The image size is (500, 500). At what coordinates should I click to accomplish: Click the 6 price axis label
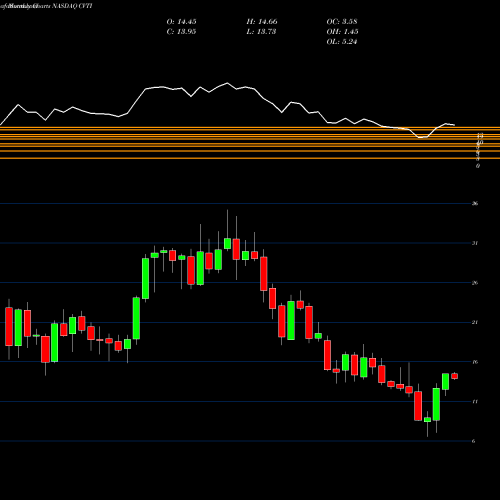click(474, 441)
